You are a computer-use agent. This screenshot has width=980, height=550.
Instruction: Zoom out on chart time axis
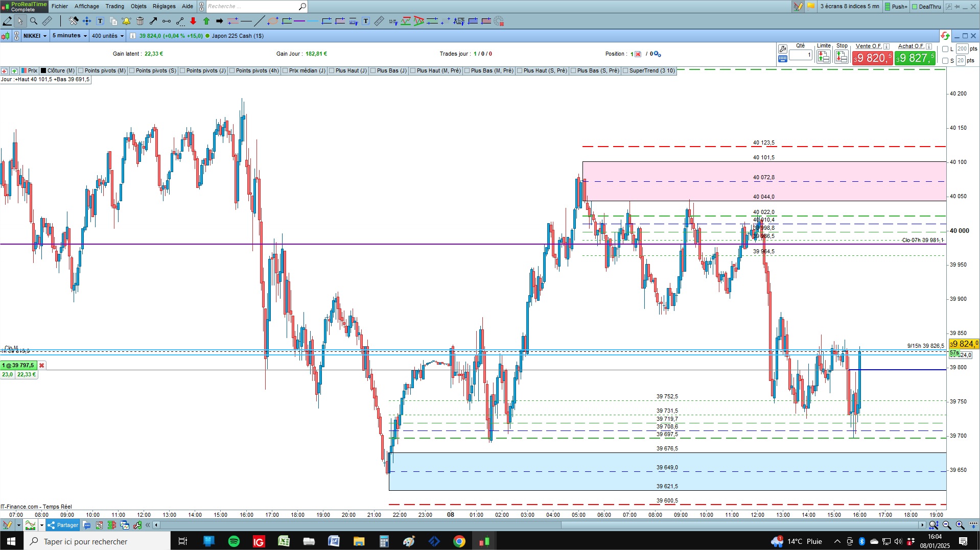click(947, 525)
